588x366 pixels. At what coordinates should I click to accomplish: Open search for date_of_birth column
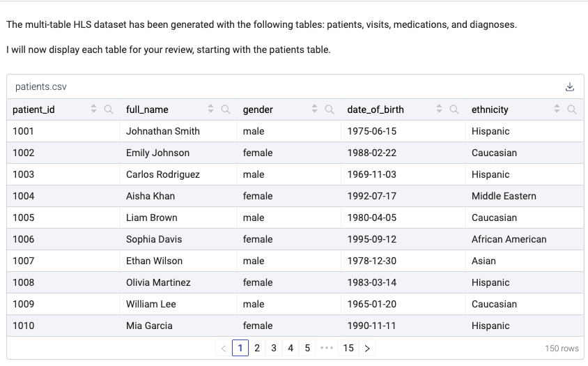point(454,109)
